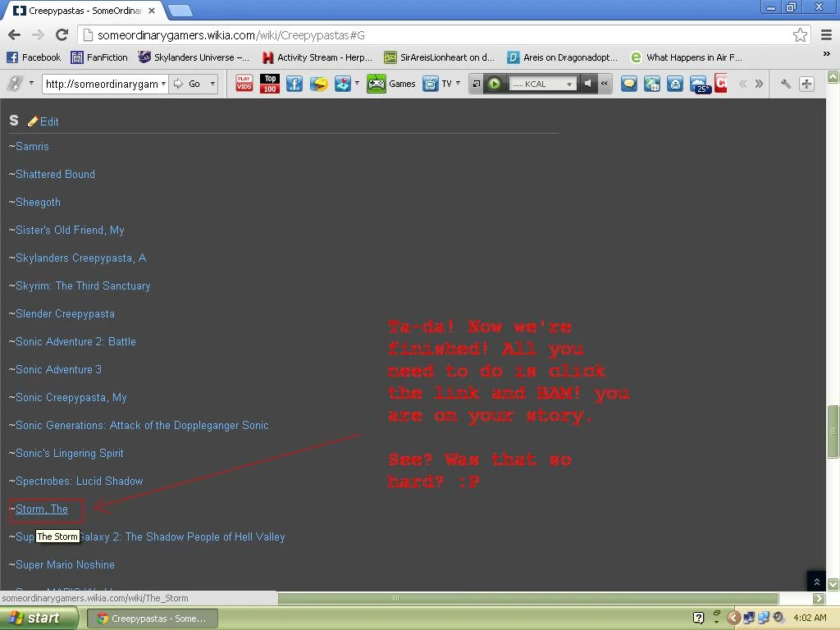Open the Storm, The link
Viewport: 840px width, 630px height.
[x=42, y=509]
